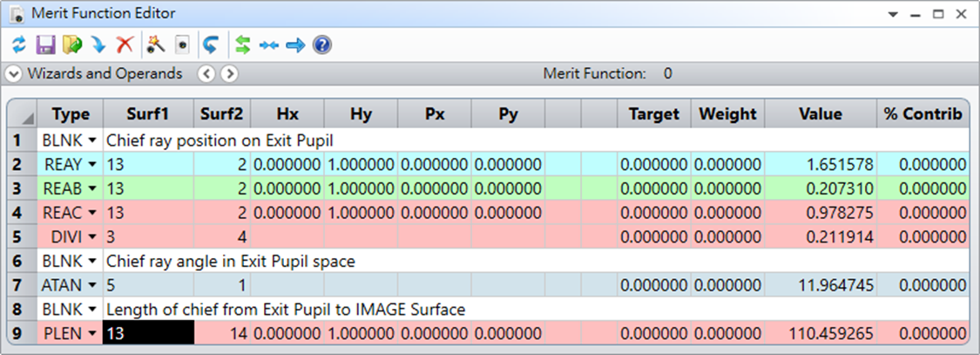Select row header number 5
The width and height of the screenshot is (980, 355).
tap(23, 237)
